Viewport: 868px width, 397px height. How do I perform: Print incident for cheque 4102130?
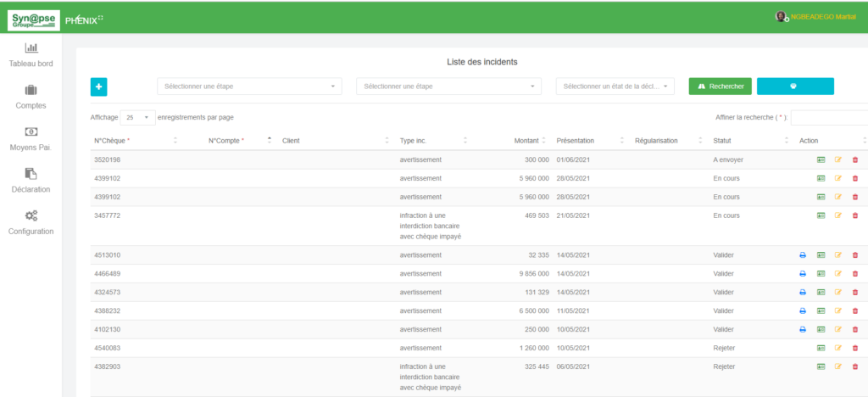[x=803, y=329]
